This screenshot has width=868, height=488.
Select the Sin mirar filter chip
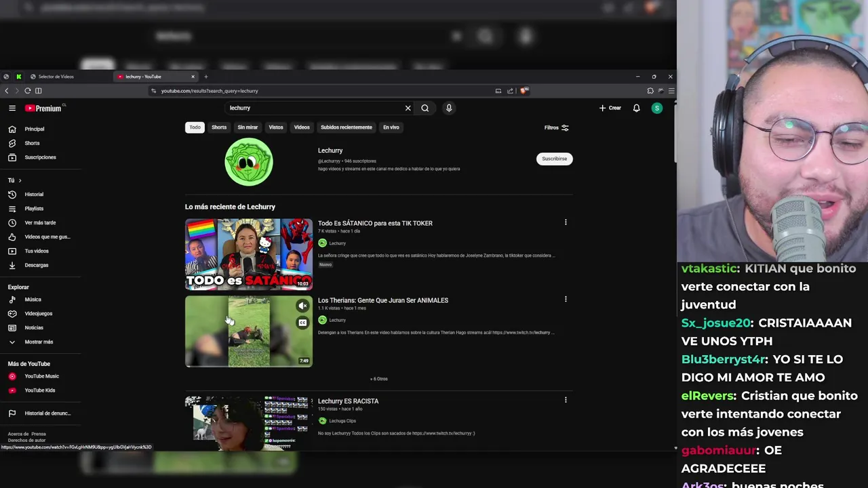point(248,127)
